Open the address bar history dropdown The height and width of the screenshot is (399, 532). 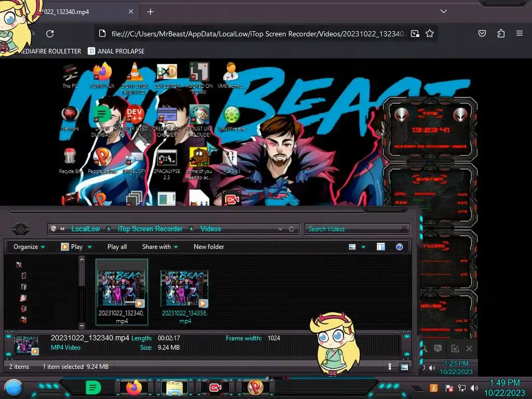click(280, 229)
